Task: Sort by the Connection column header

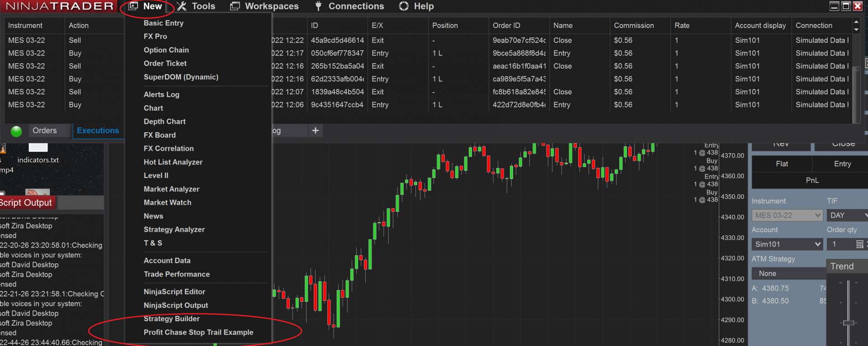Action: 821,26
